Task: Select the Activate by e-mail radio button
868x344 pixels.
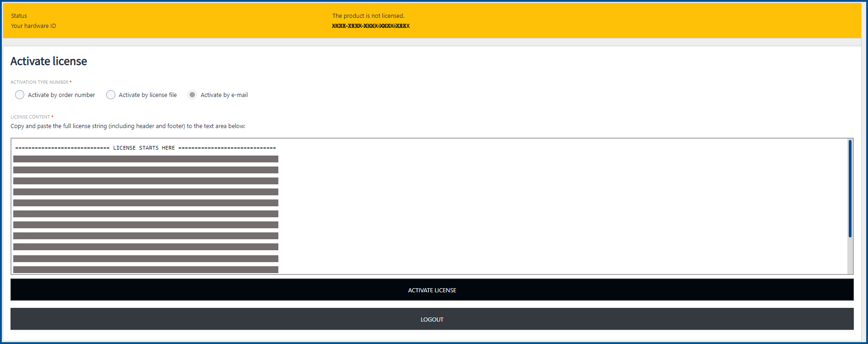Action: click(x=192, y=95)
